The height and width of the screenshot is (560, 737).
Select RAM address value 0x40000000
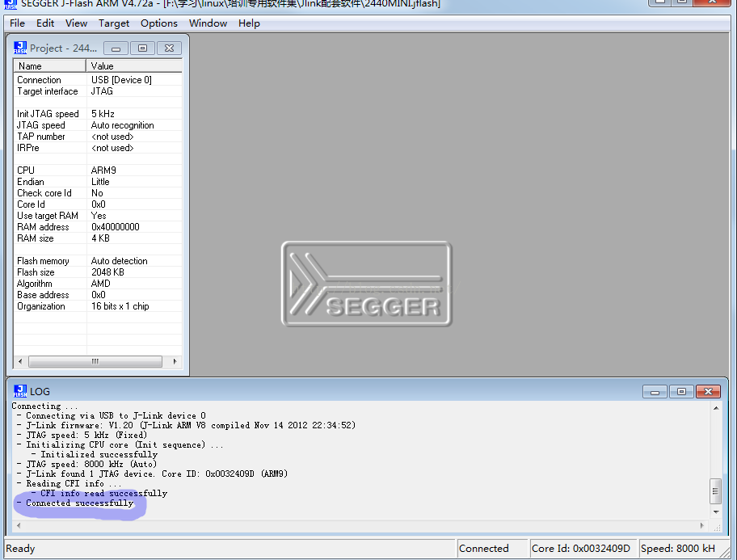(x=115, y=226)
